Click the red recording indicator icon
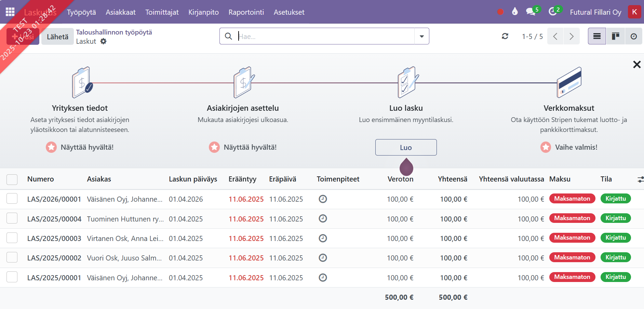 pos(500,12)
